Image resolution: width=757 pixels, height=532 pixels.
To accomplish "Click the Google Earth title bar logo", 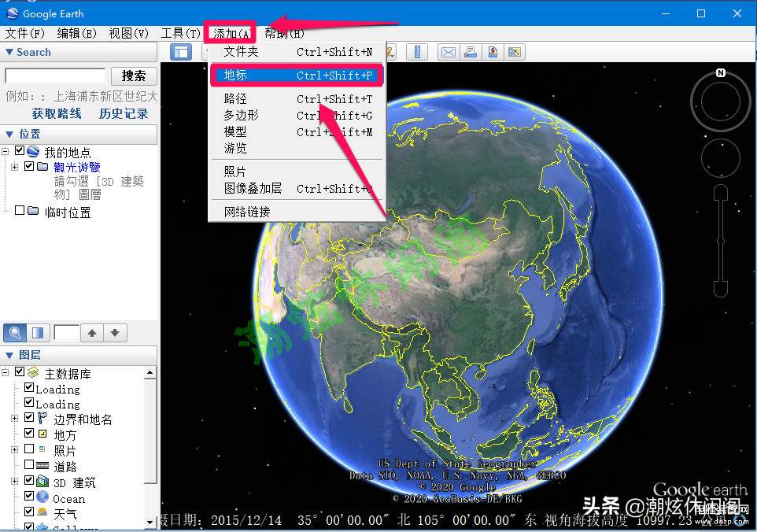I will [12, 13].
